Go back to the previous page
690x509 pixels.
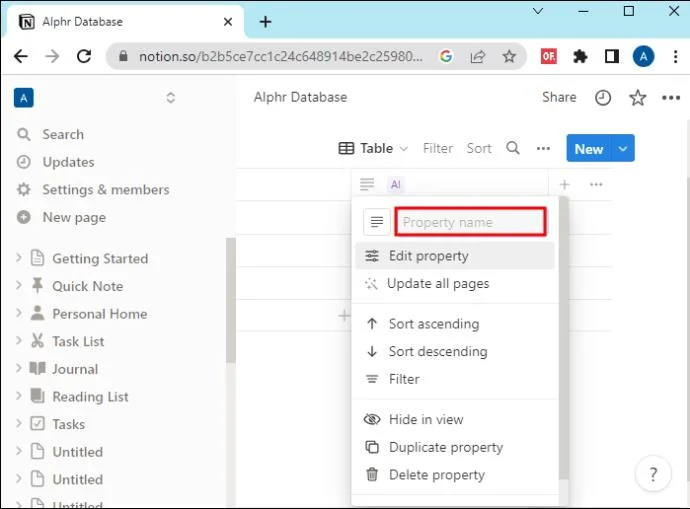(x=21, y=56)
